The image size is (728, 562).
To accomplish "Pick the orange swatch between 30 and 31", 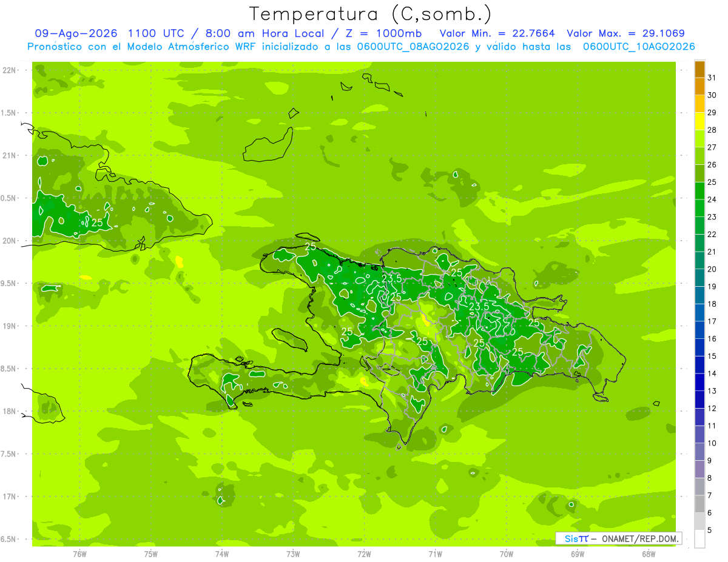I will pos(699,87).
